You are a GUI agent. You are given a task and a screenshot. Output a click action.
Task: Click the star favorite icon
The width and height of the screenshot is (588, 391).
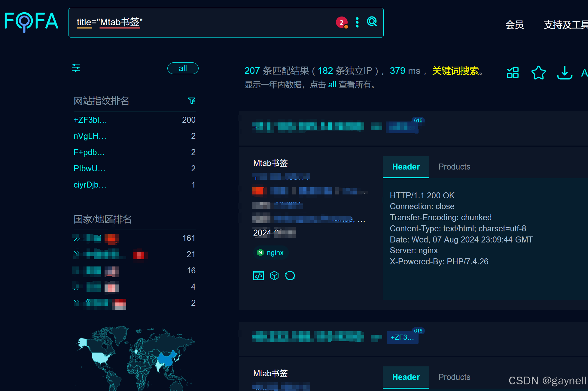pos(538,73)
